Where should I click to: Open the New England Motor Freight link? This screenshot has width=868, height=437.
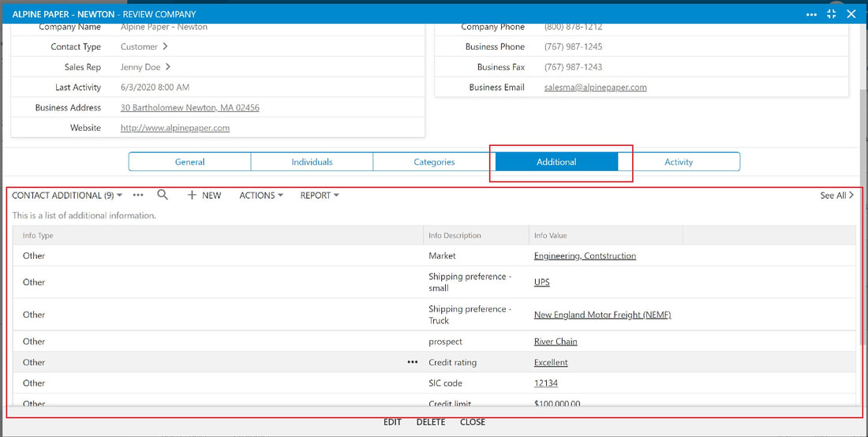pyautogui.click(x=602, y=315)
